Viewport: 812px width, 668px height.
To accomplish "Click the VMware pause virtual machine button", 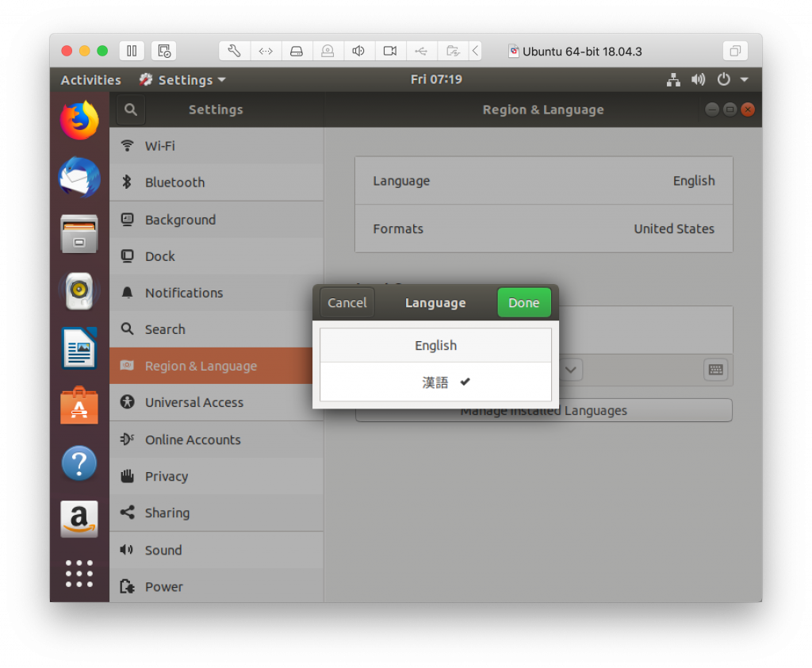I will [x=132, y=51].
